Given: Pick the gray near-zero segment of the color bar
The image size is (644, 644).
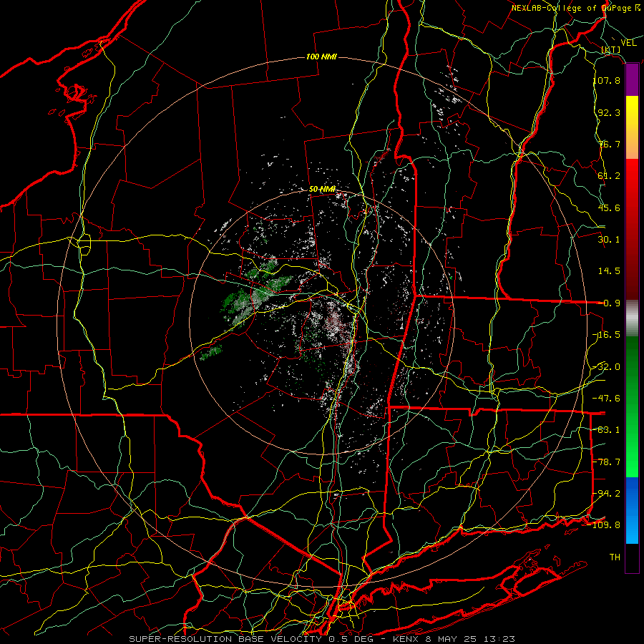Looking at the screenshot, I should pos(632,318).
